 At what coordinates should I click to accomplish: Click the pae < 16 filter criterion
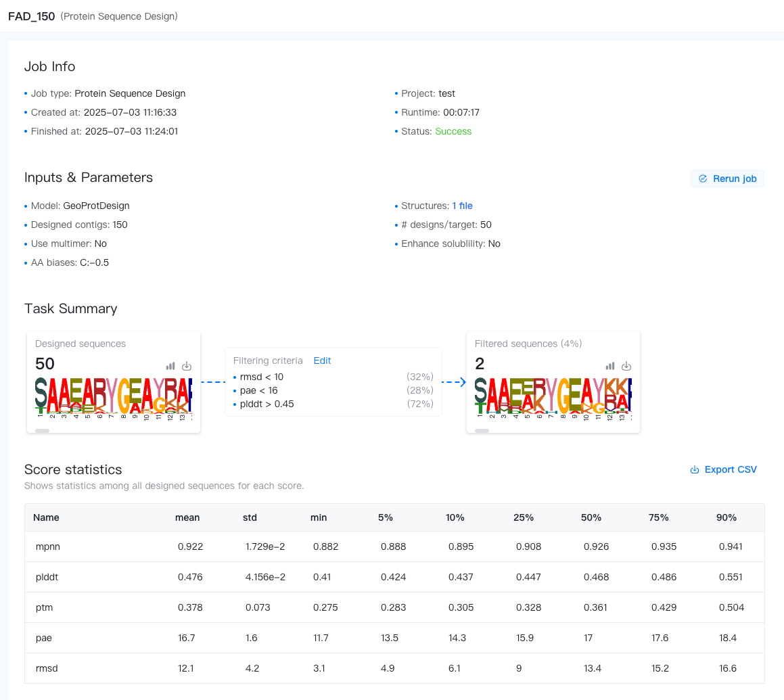pyautogui.click(x=258, y=390)
